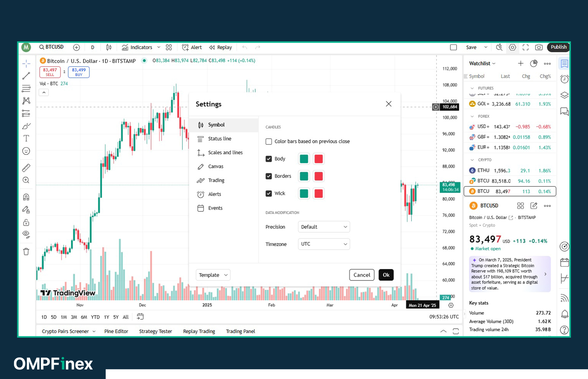The height and width of the screenshot is (379, 588).
Task: Pick the red Borders color swatch
Action: [319, 176]
